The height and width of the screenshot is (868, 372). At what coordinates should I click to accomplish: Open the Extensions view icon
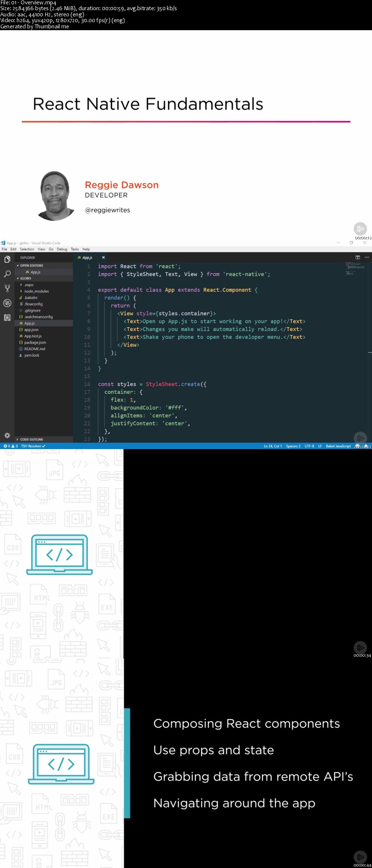pyautogui.click(x=7, y=317)
